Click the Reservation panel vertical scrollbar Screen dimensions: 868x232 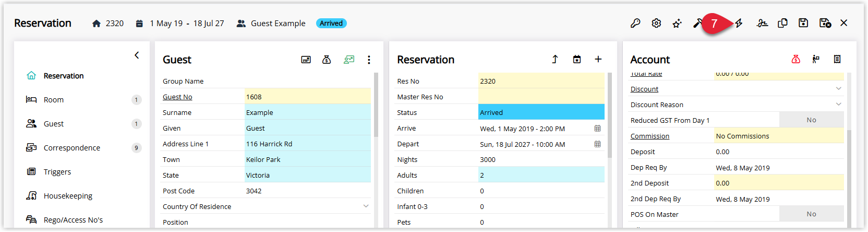610,115
